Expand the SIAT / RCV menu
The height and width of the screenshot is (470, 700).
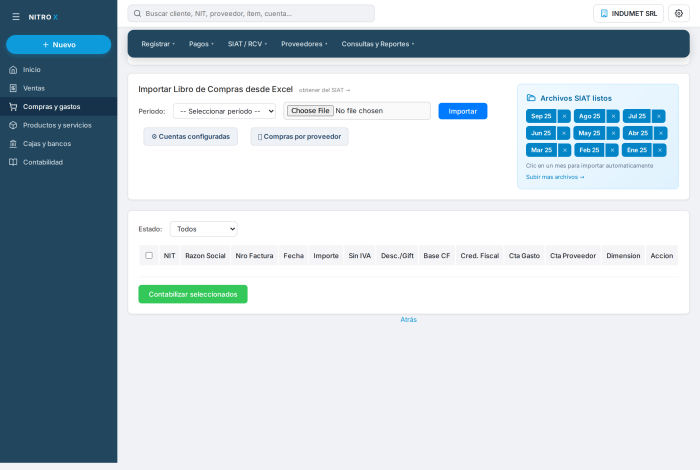click(x=247, y=44)
